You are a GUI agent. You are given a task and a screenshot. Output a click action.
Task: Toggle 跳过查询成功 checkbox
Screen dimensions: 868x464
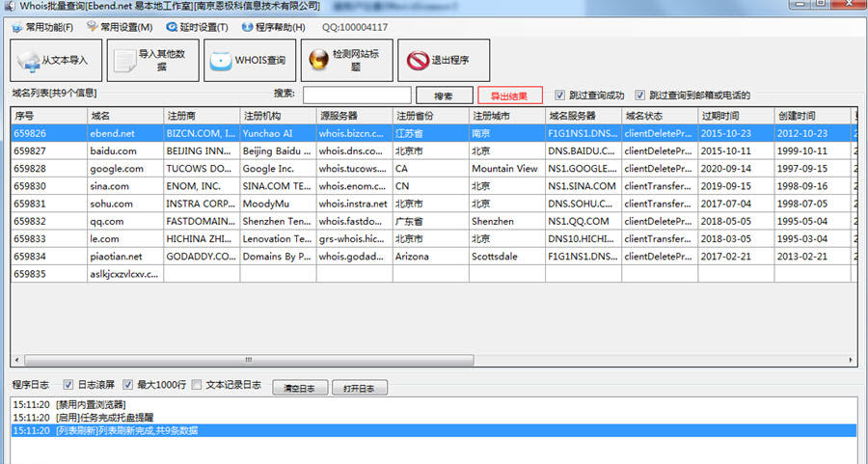point(559,95)
